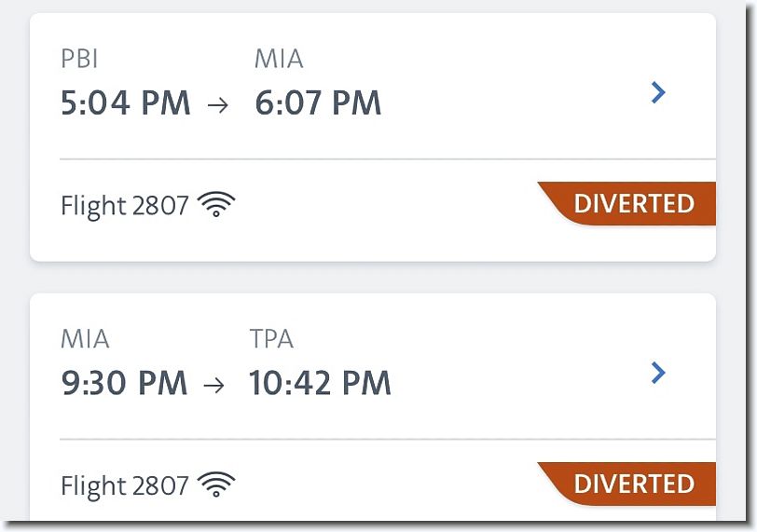The height and width of the screenshot is (532, 757).
Task: Click the 5:04 PM departure time
Action: coord(126,102)
